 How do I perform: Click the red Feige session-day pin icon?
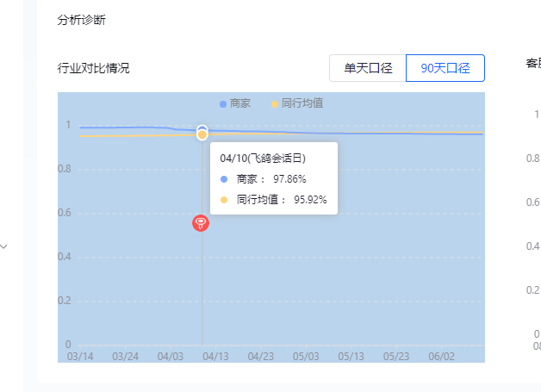[x=201, y=223]
